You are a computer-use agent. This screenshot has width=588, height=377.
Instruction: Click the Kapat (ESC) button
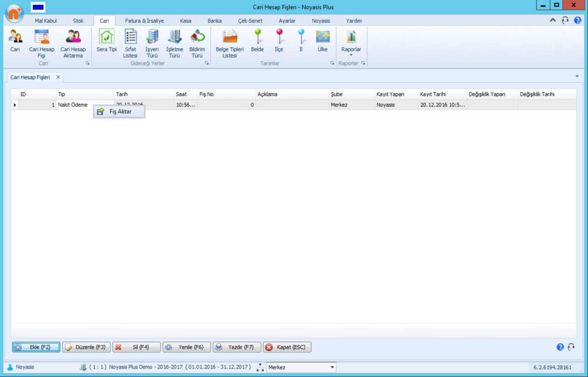287,347
